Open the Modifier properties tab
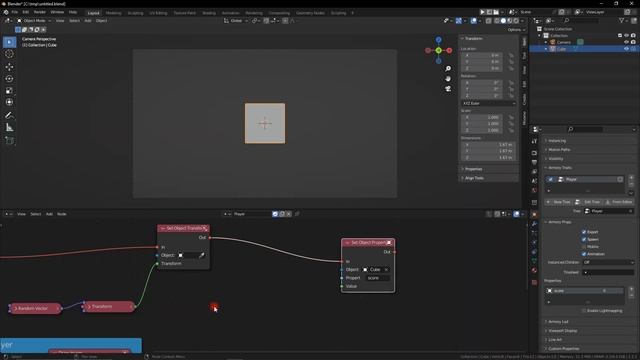The width and height of the screenshot is (640, 360). (534, 224)
